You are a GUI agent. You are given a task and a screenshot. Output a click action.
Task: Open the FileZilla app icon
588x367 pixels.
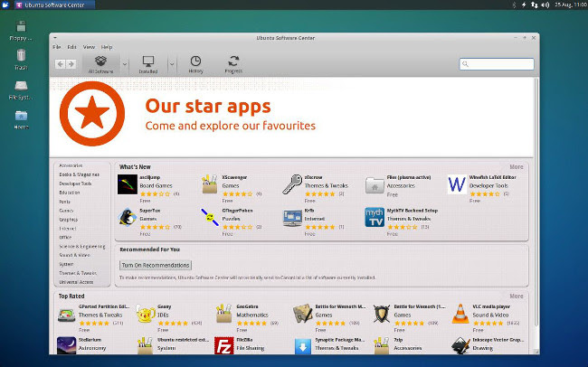click(x=223, y=345)
